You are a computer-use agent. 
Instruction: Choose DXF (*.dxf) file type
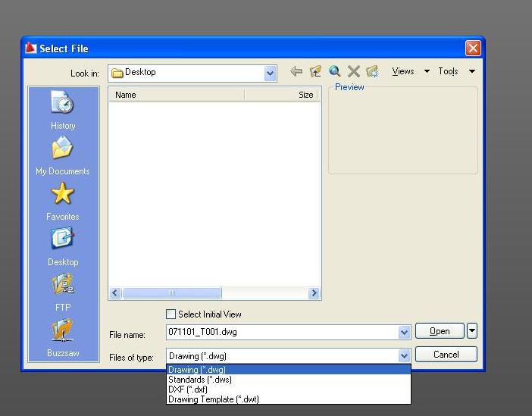click(x=289, y=389)
